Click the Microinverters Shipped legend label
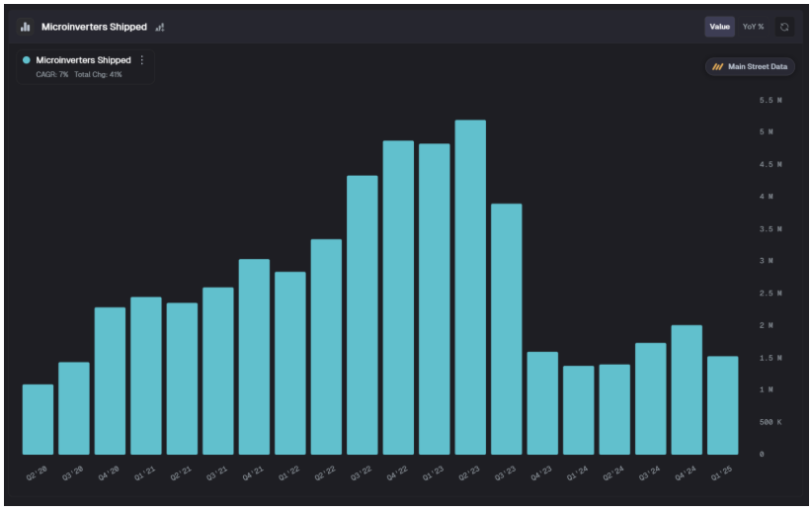Viewport: 812px width, 512px height. 83,60
